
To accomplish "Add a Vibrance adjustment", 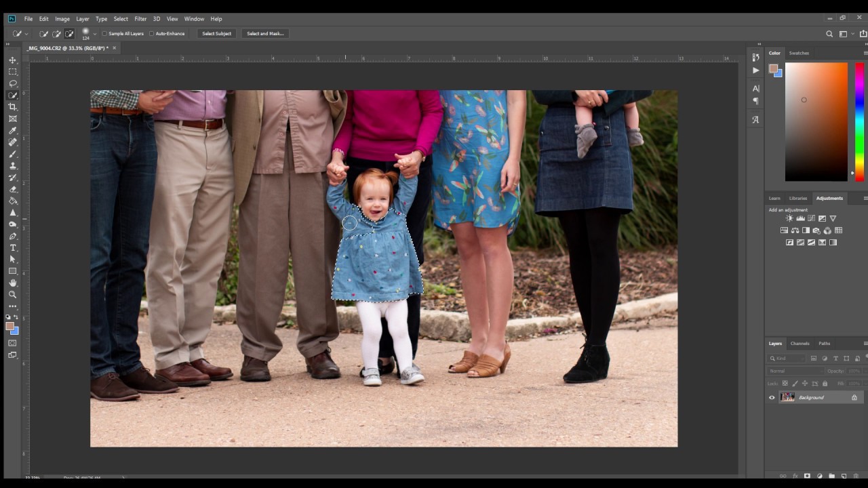I will 833,218.
